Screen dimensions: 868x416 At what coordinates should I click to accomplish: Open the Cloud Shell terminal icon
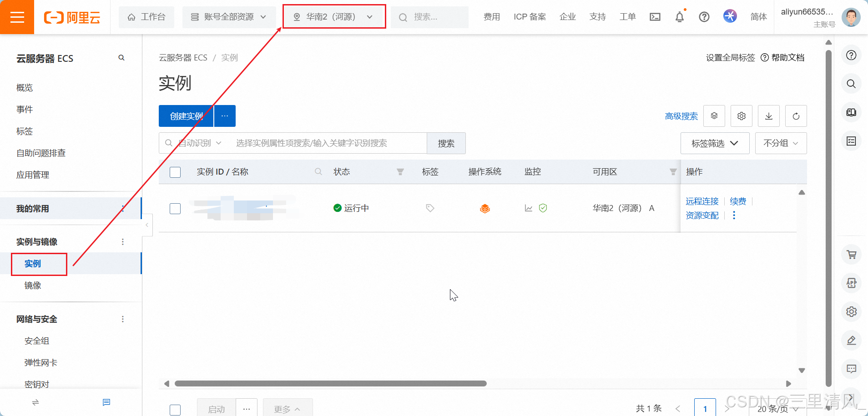(x=655, y=17)
